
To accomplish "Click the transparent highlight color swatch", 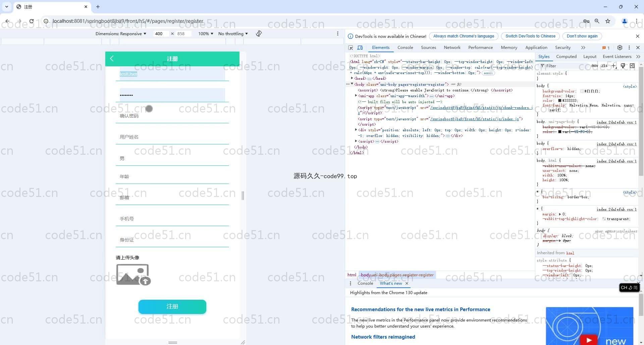I will [604, 219].
